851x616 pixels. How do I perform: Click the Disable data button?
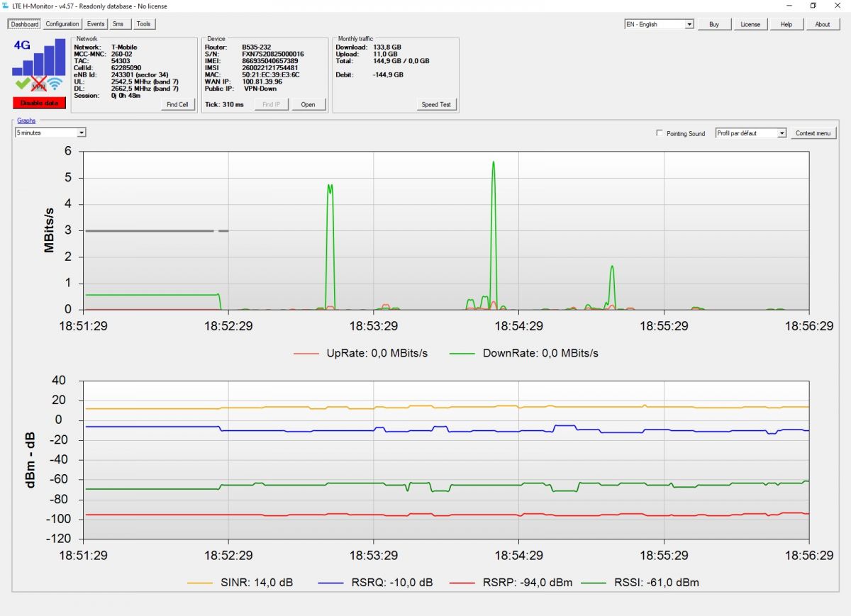(39, 103)
